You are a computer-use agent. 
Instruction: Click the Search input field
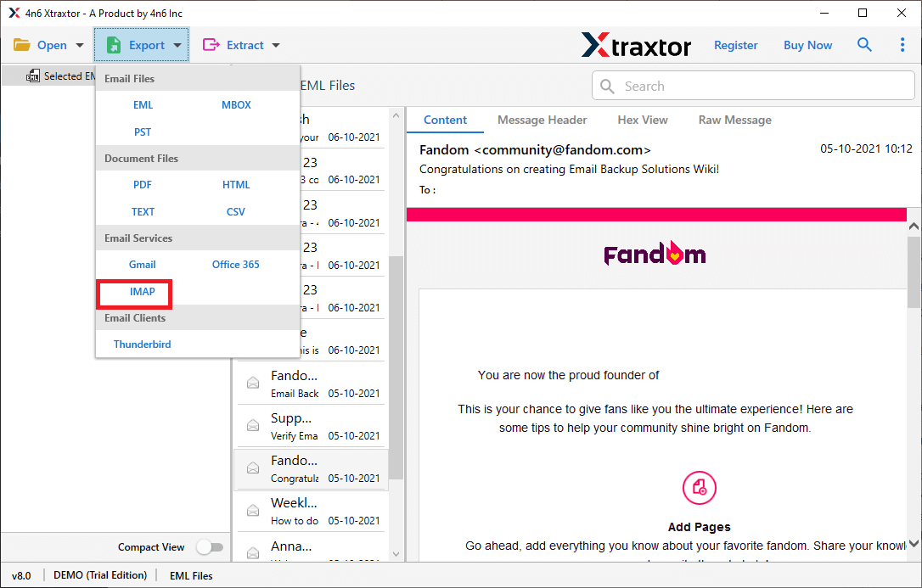pyautogui.click(x=764, y=86)
